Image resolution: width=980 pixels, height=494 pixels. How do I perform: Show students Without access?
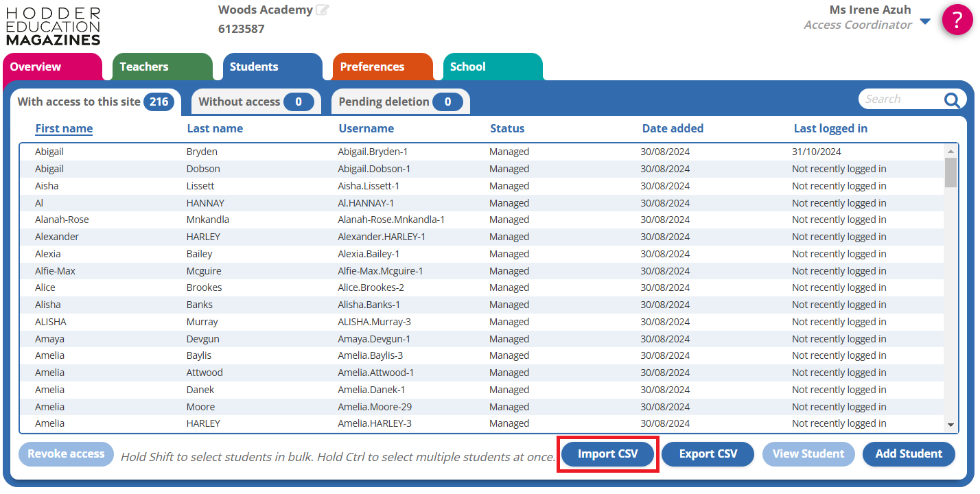[x=255, y=102]
